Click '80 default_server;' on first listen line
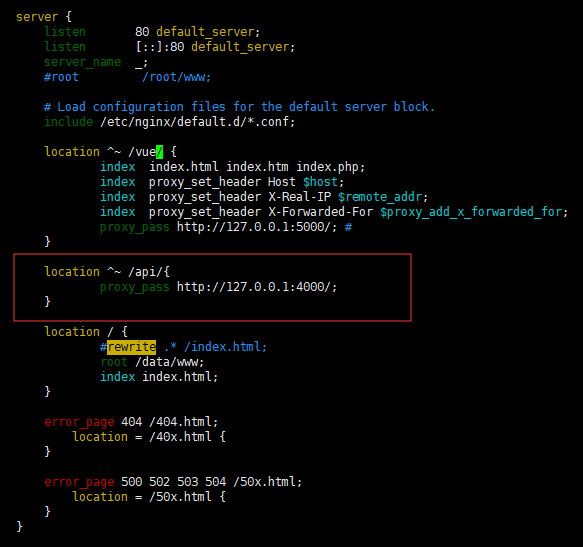The height and width of the screenshot is (547, 583). point(197,32)
